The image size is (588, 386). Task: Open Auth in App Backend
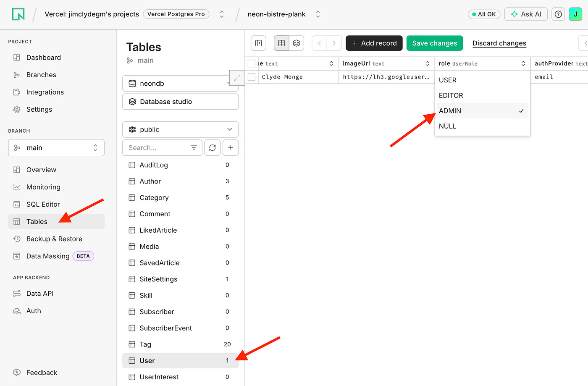click(x=56, y=311)
